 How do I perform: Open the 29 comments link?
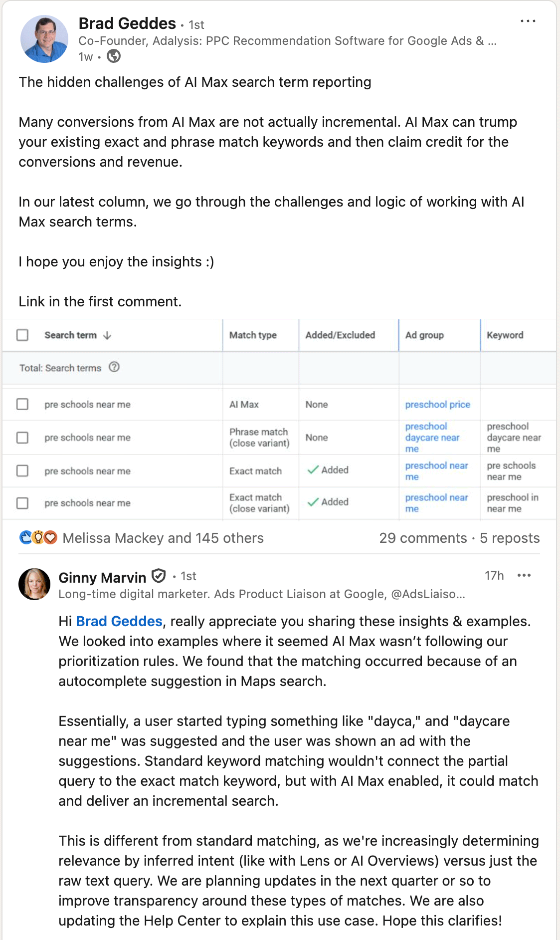[423, 538]
